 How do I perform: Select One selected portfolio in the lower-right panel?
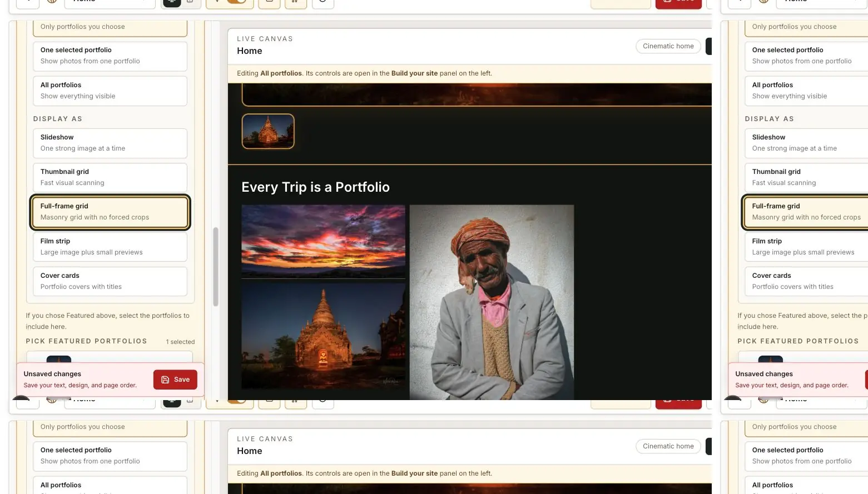(806, 456)
